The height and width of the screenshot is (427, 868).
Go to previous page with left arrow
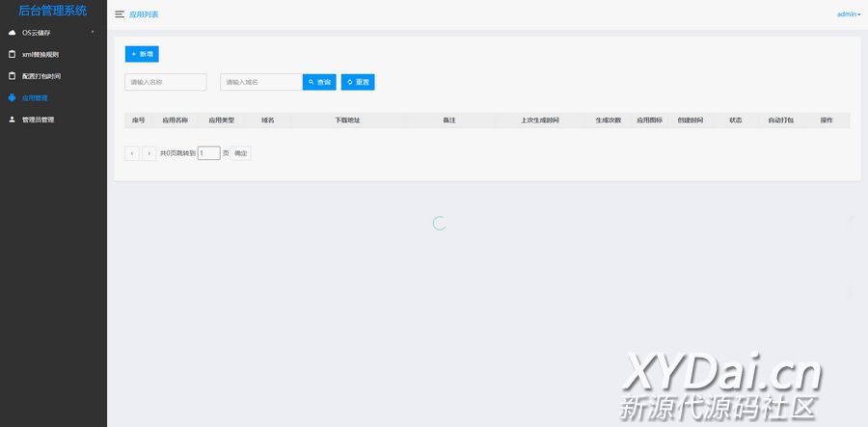coord(132,153)
